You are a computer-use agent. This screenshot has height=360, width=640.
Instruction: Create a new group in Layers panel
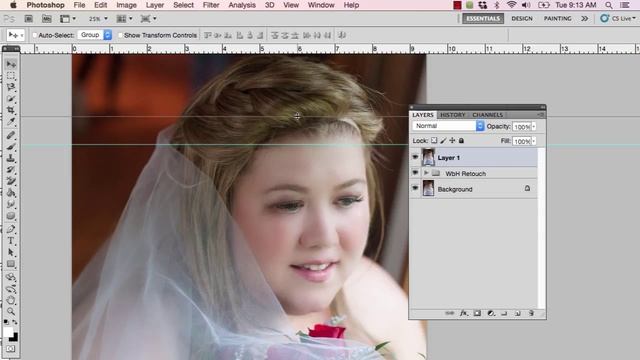(x=504, y=313)
